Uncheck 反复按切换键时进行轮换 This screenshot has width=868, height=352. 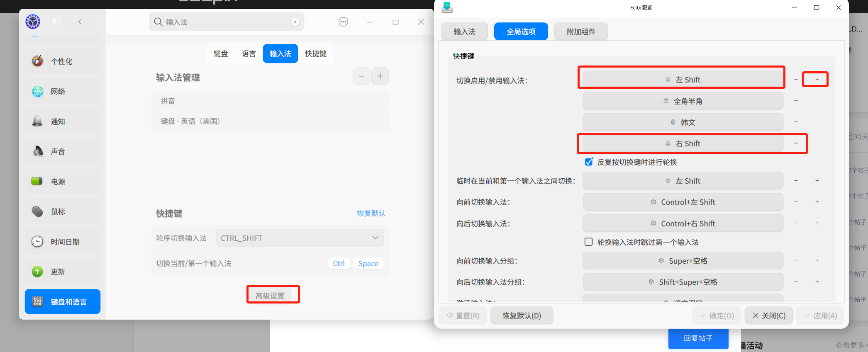(589, 162)
